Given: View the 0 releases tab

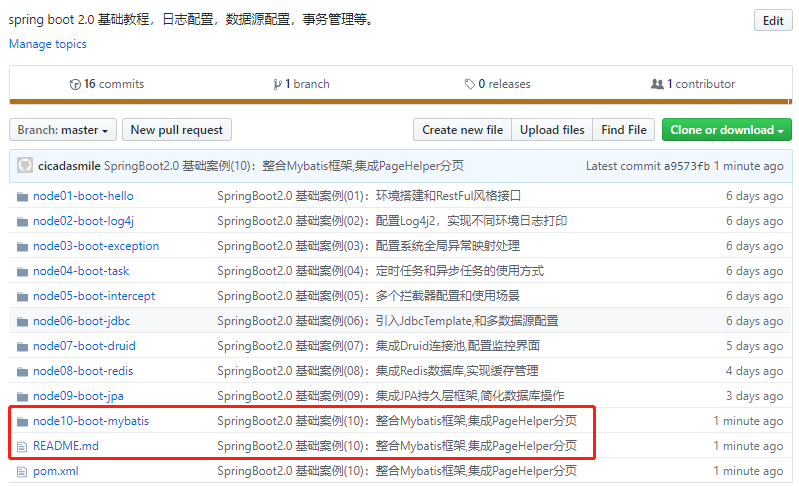Looking at the screenshot, I should tap(497, 84).
